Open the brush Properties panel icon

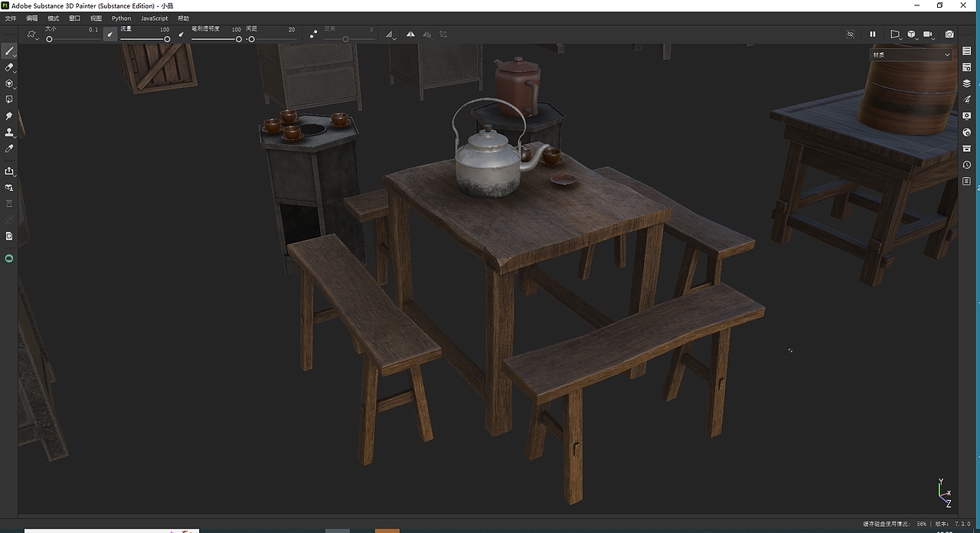[x=967, y=100]
